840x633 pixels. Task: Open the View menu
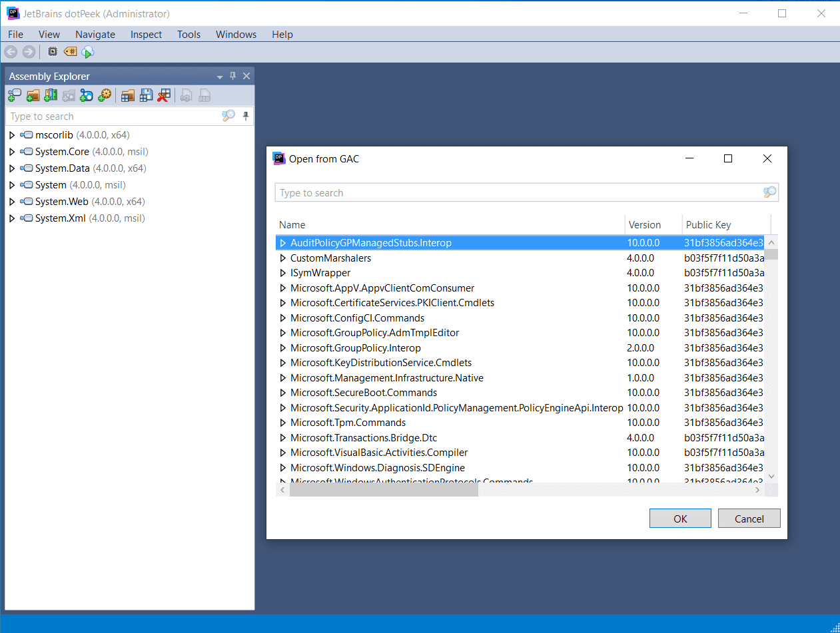click(x=49, y=35)
